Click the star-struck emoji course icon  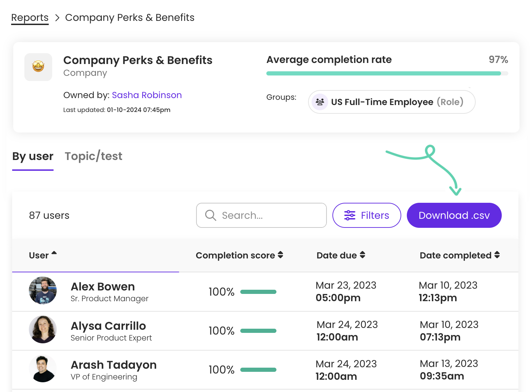pos(38,67)
